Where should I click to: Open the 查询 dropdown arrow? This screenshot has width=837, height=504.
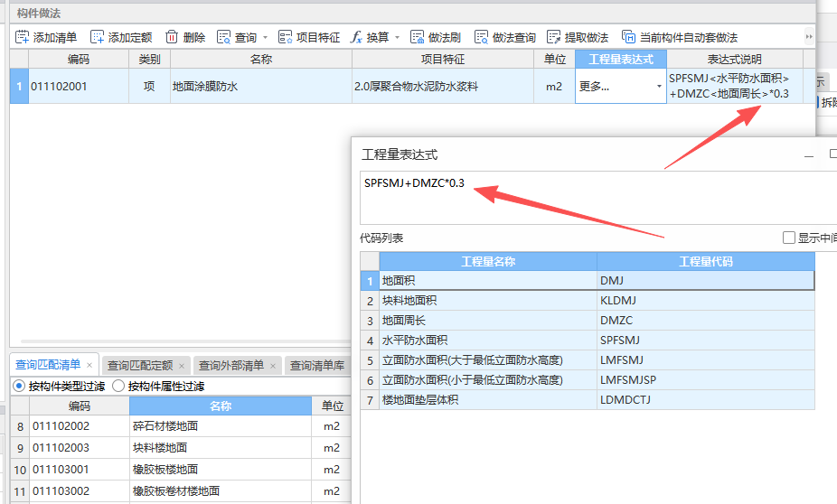[x=266, y=37]
